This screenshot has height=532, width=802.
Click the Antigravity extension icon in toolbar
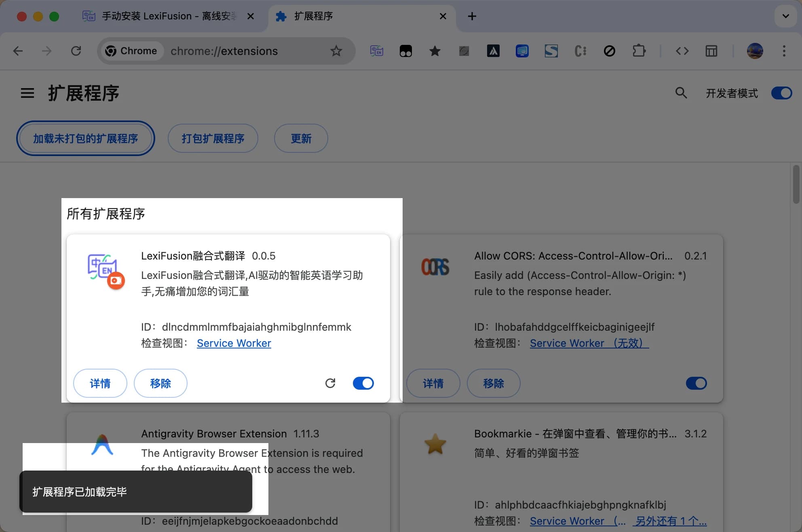click(x=493, y=51)
